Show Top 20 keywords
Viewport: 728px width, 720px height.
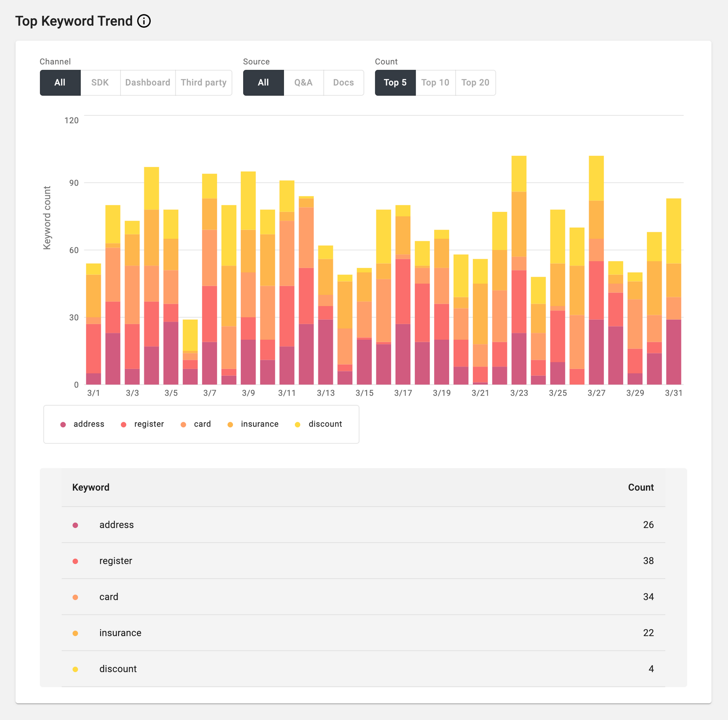point(475,83)
